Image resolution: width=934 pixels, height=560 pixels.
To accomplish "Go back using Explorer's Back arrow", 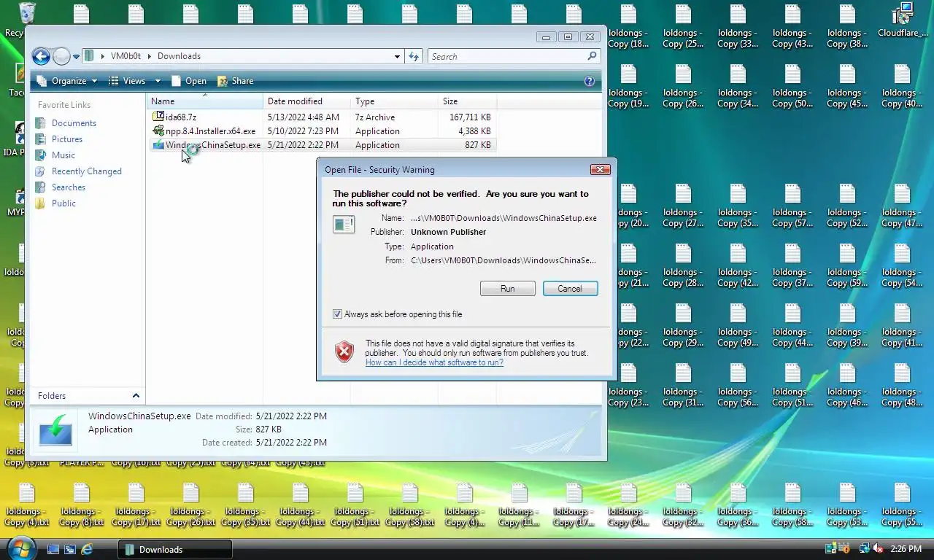I will [x=41, y=56].
